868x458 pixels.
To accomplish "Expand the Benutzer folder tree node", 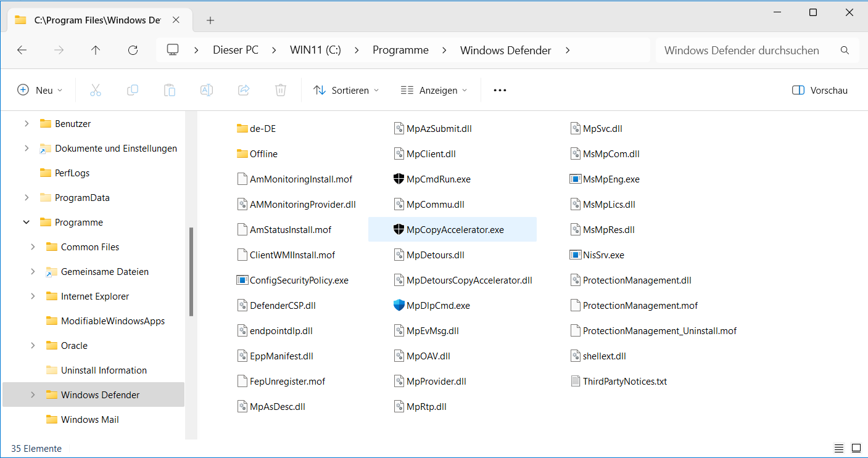I will pos(27,124).
